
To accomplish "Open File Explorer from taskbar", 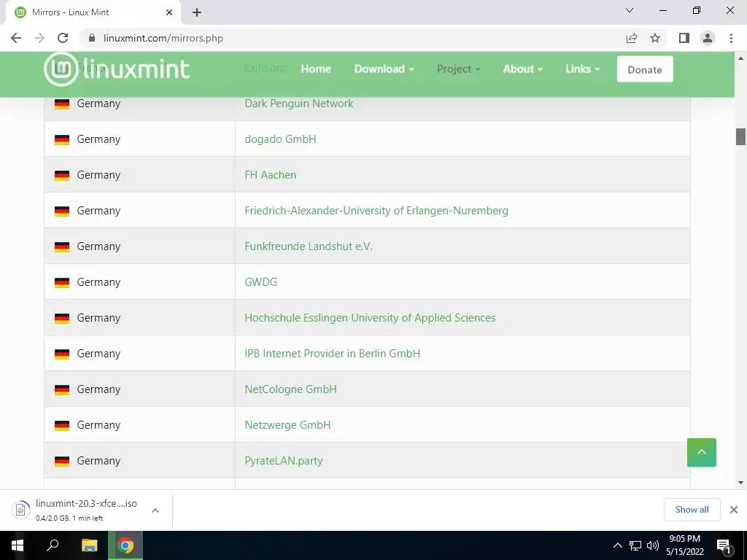I will click(89, 545).
